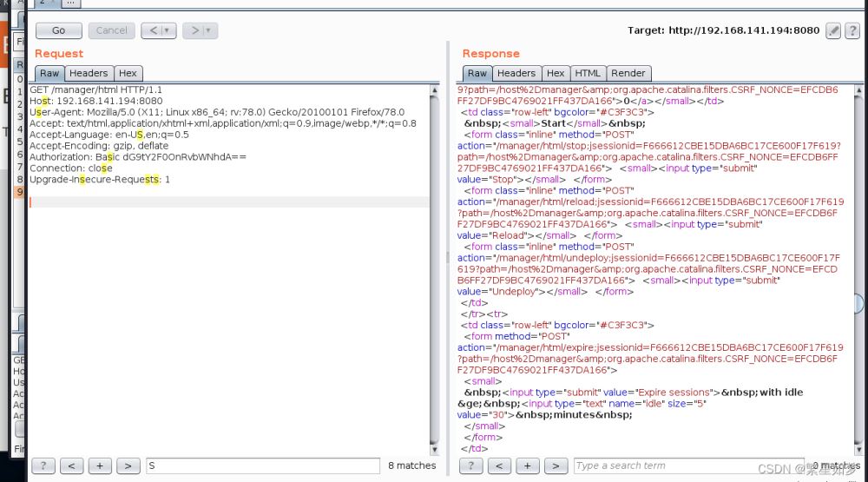
Task: Click the Go button to send request
Action: (x=58, y=30)
